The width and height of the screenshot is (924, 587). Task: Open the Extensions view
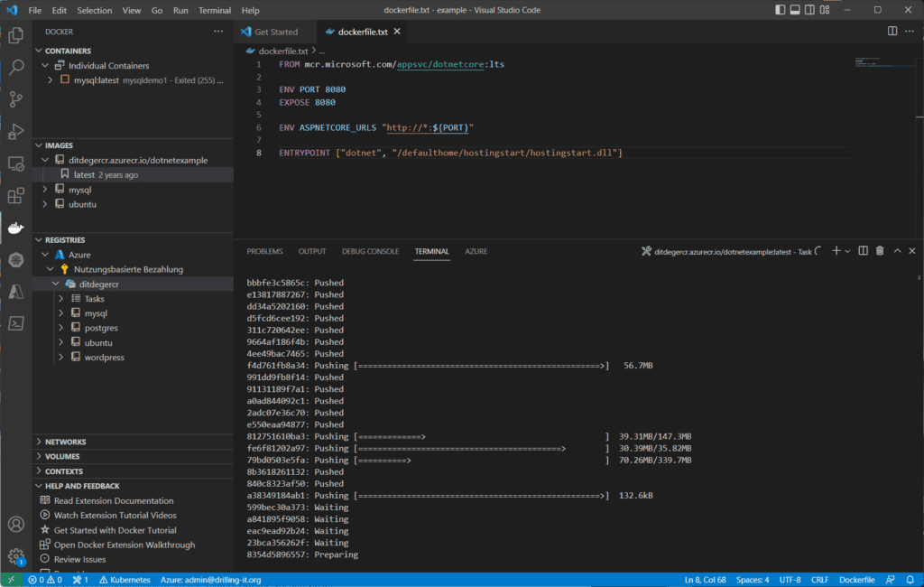[16, 195]
